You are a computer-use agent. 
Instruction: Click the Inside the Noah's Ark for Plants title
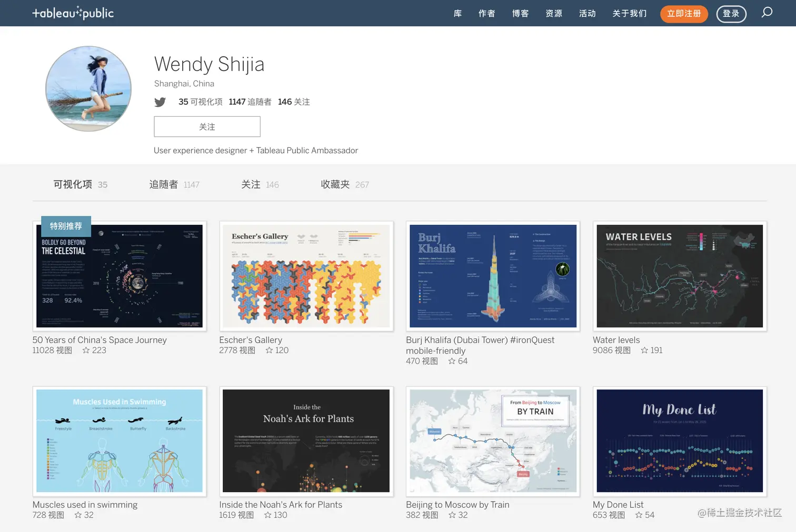coord(281,505)
